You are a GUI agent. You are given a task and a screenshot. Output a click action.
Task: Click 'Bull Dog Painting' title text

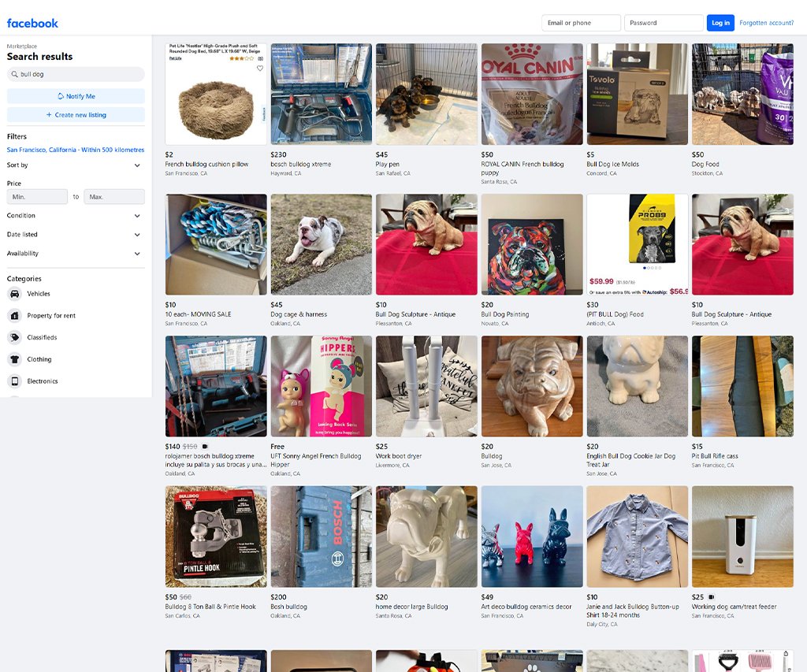click(505, 314)
